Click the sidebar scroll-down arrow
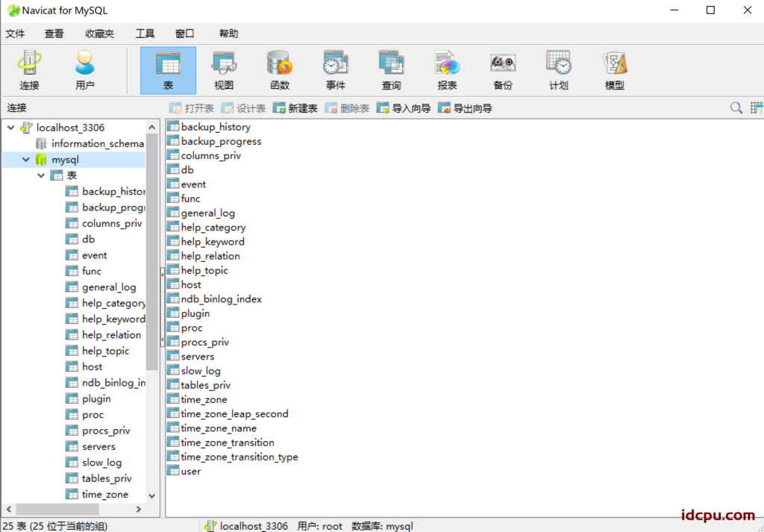Screen dimensions: 764x532 tap(152, 496)
